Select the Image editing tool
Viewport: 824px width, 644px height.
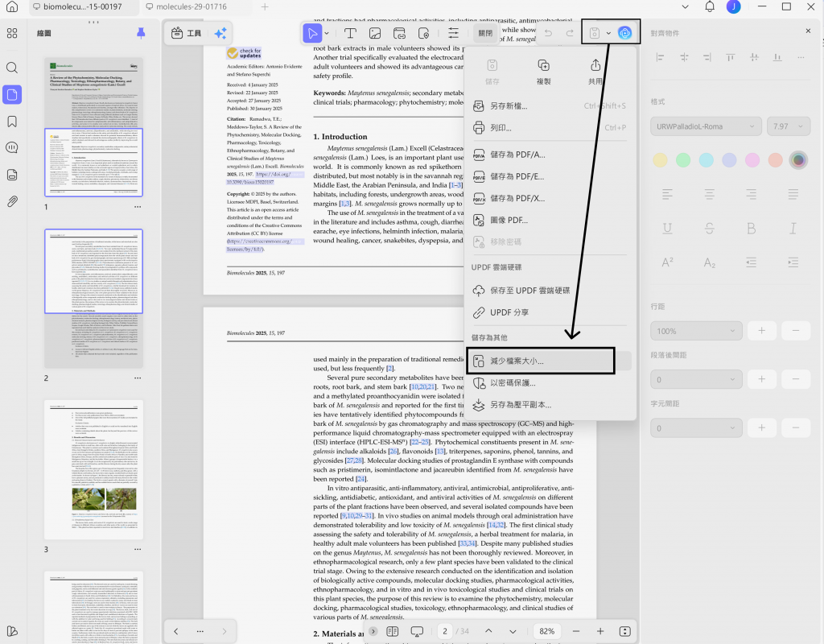(x=375, y=33)
